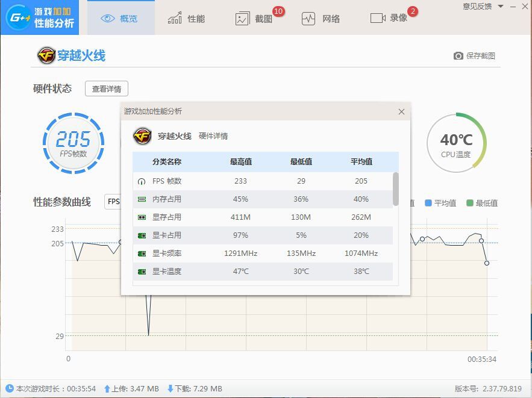Click the red badge showing 2
This screenshot has height=398, width=532.
click(413, 11)
